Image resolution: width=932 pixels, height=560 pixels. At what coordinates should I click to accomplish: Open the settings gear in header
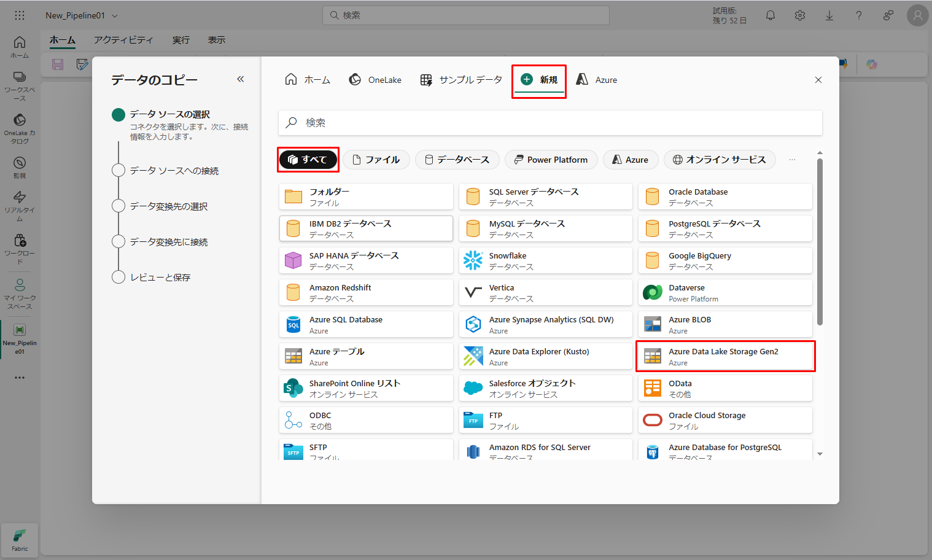[800, 15]
